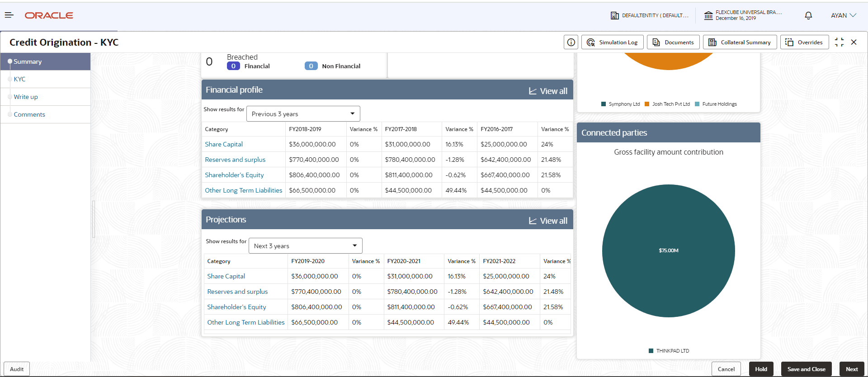Switch to the KYC step
Viewport: 868px width, 377px height.
(x=19, y=79)
